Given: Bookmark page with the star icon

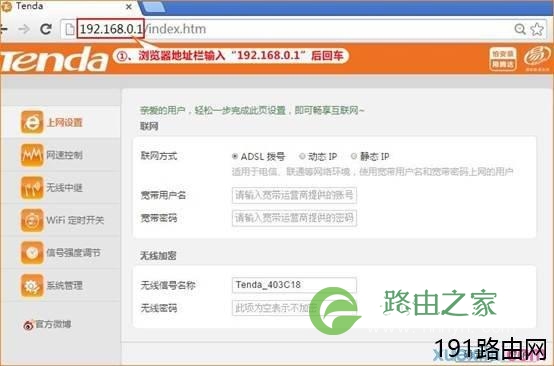Looking at the screenshot, I should [x=537, y=29].
